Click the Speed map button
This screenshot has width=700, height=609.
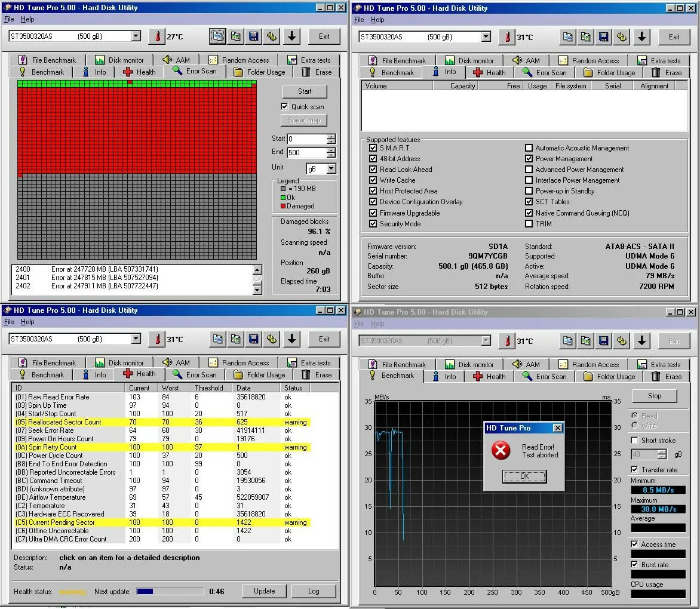[304, 120]
